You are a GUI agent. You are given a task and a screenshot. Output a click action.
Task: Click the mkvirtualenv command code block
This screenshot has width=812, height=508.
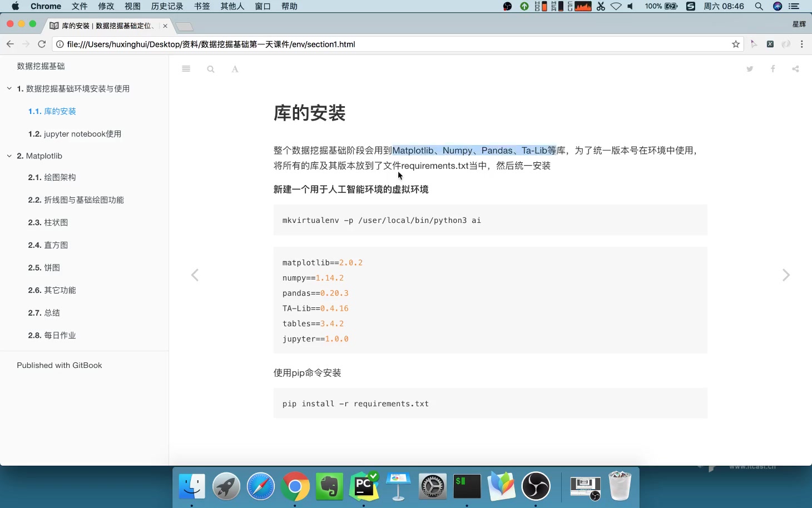coord(491,220)
